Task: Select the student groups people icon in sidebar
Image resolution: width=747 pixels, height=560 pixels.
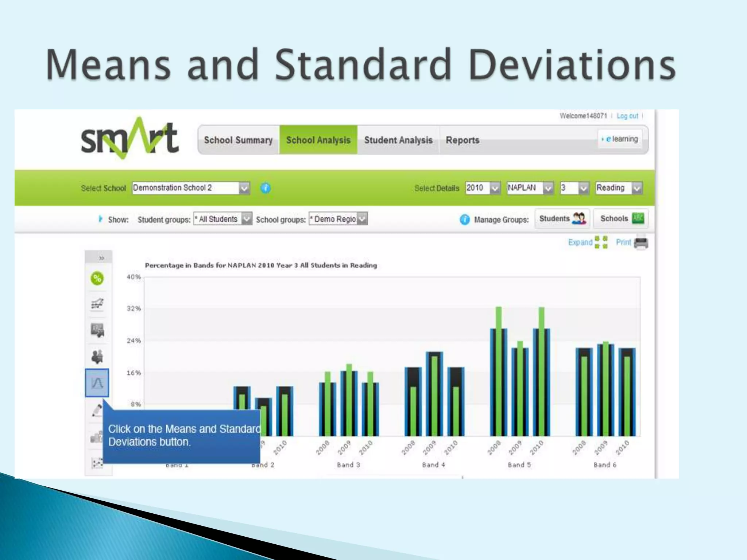Action: click(x=97, y=357)
